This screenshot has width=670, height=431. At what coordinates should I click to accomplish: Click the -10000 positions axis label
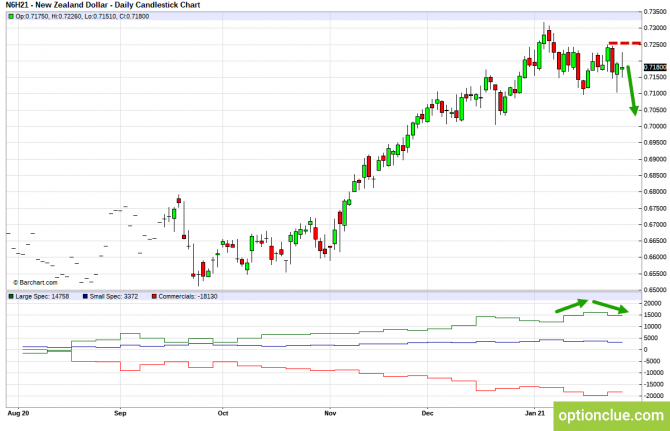point(654,372)
